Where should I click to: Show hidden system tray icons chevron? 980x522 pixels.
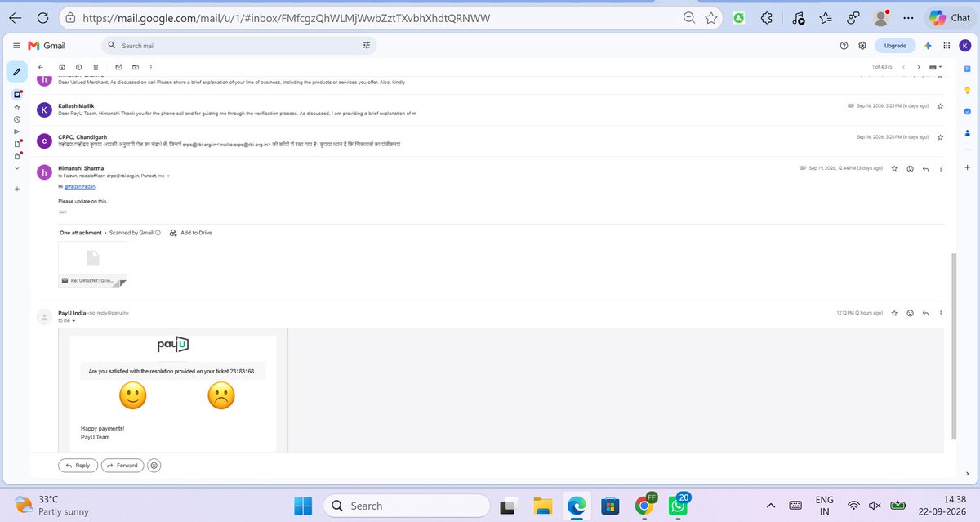pyautogui.click(x=772, y=505)
